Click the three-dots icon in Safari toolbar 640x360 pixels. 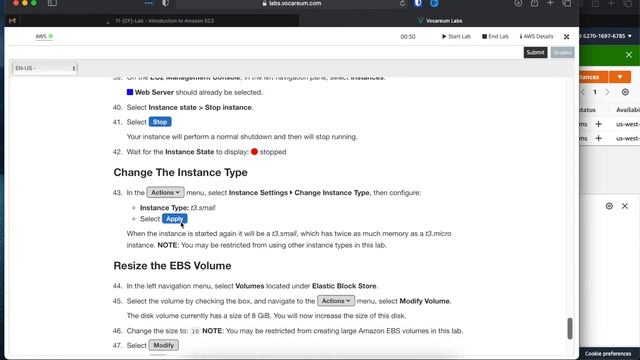[x=149, y=3]
